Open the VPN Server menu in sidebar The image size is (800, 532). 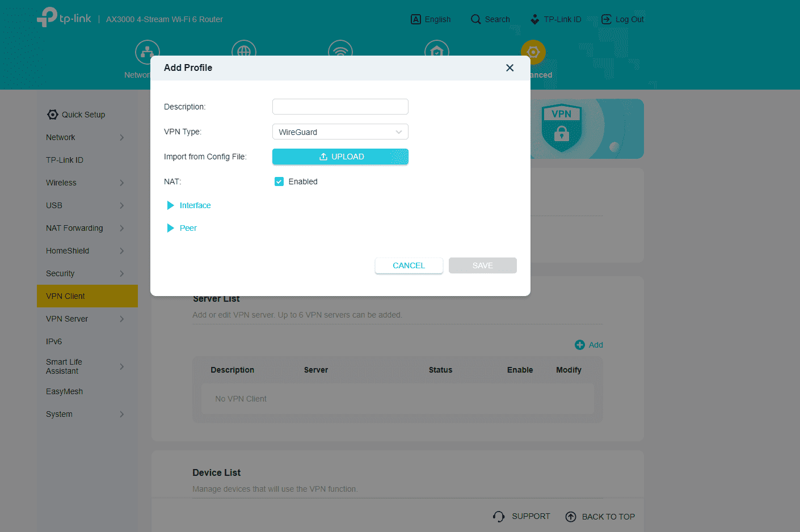point(67,318)
